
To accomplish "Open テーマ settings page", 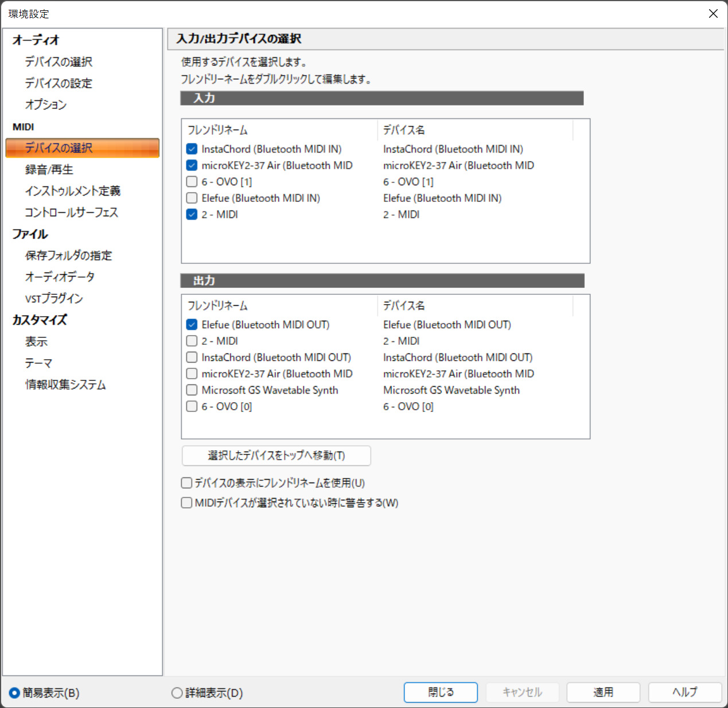I will (38, 363).
